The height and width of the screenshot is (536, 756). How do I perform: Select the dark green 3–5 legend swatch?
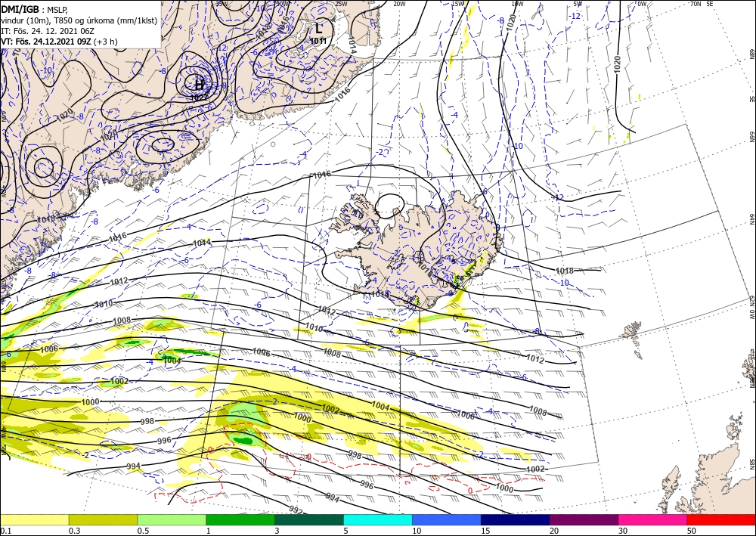[309, 519]
